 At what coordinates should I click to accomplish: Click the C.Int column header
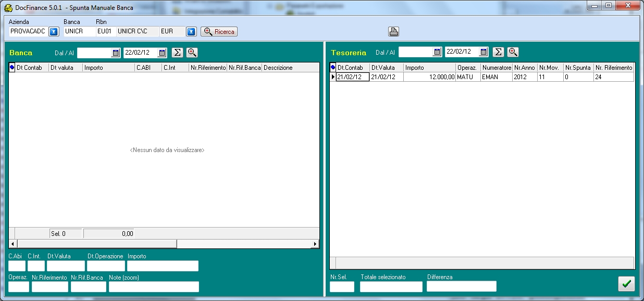[175, 68]
